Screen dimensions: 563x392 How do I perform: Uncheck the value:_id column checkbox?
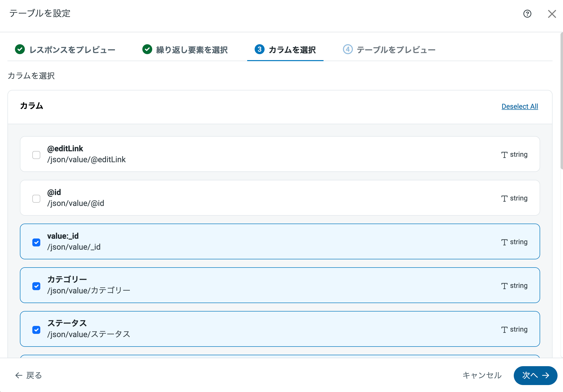click(36, 242)
